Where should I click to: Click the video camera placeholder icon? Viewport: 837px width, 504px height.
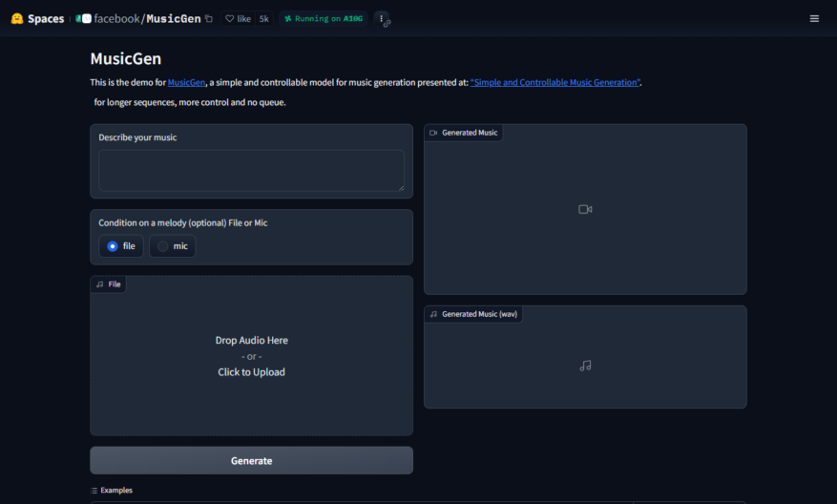point(585,209)
